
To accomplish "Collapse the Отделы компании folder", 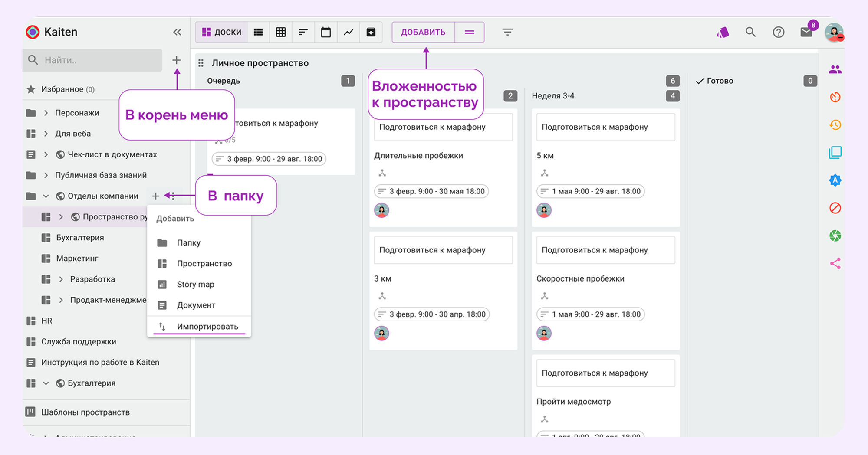I will point(46,196).
